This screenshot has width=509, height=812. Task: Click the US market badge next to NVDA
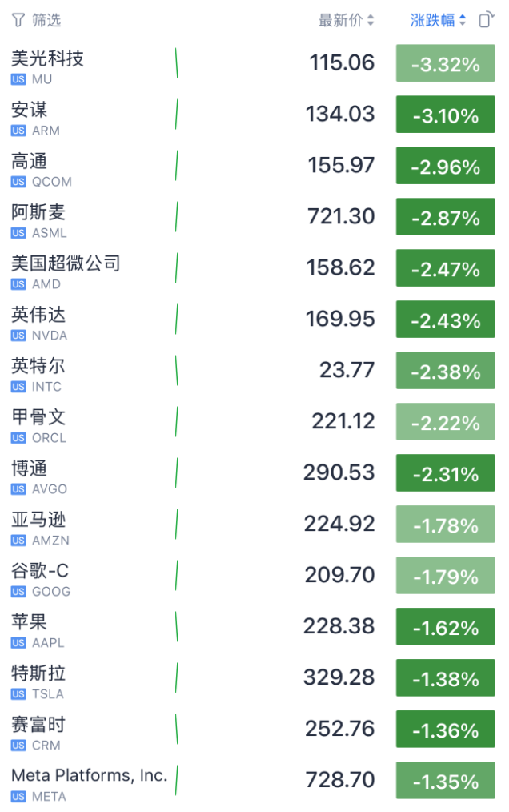(18, 336)
